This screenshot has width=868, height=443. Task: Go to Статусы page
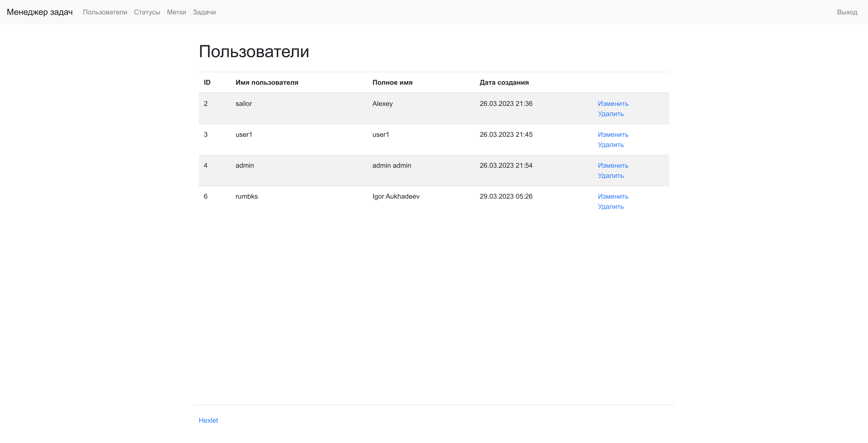[x=147, y=12]
